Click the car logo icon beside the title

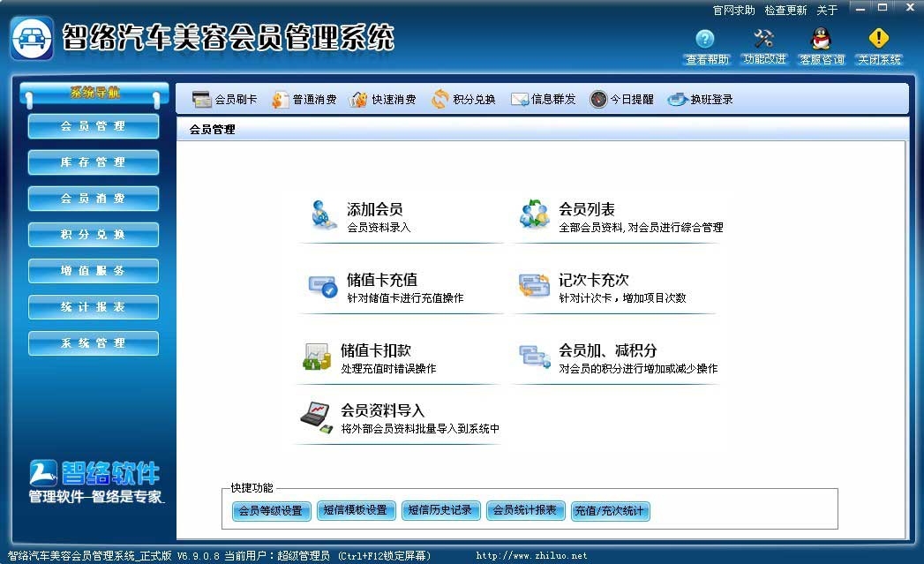pyautogui.click(x=32, y=39)
